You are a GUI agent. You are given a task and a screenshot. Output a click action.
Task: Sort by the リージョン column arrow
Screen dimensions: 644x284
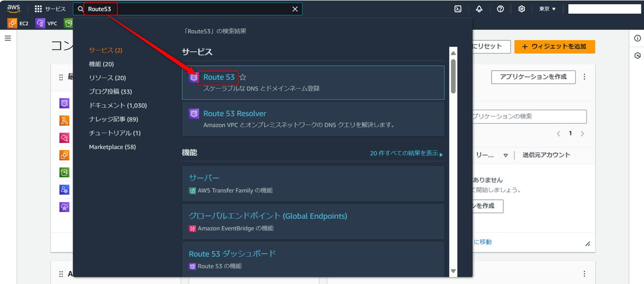[506, 155]
